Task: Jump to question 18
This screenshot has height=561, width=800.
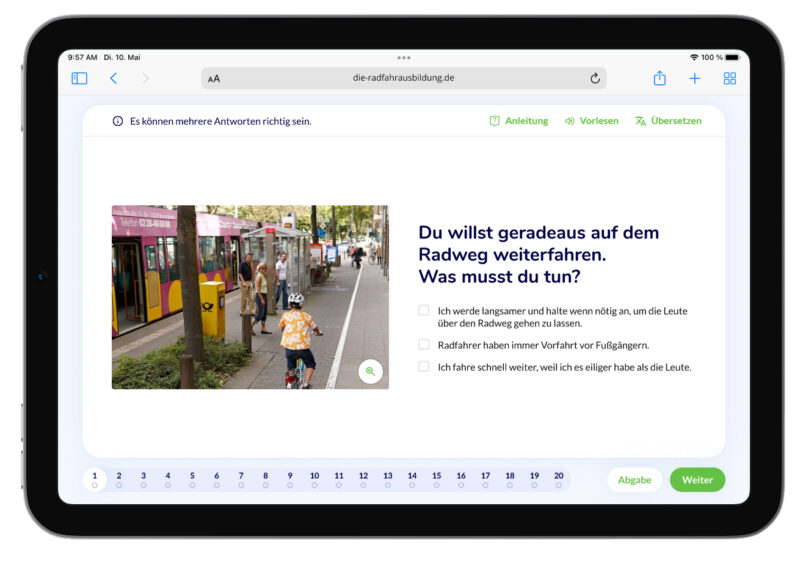Action: [x=510, y=479]
